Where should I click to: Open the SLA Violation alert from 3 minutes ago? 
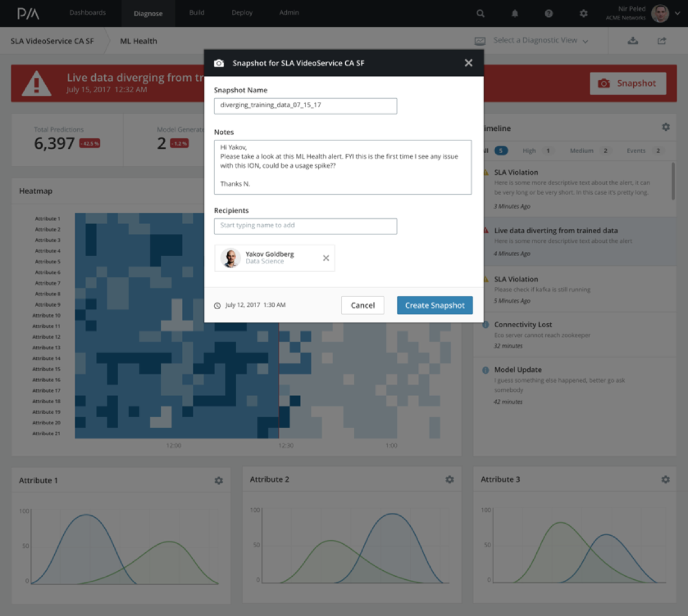coord(575,189)
